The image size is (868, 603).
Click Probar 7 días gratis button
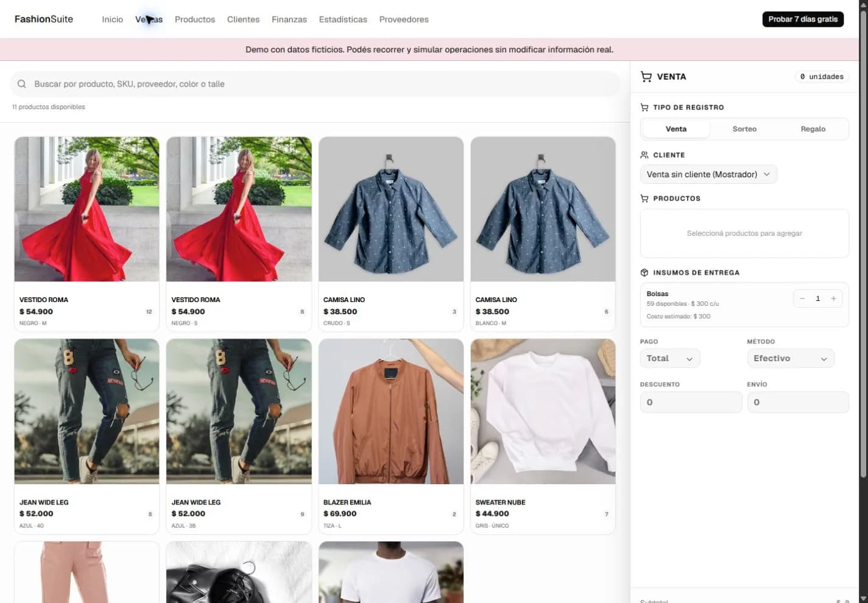pos(803,19)
